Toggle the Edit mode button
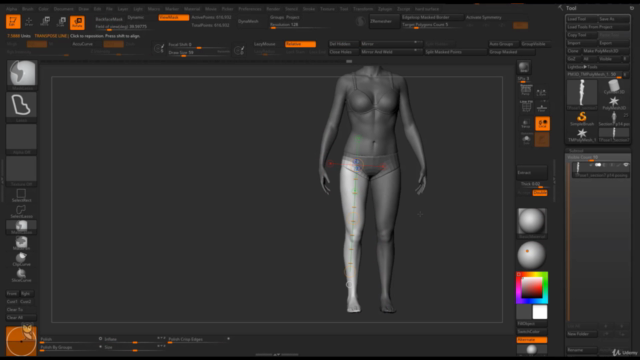 tap(13, 22)
